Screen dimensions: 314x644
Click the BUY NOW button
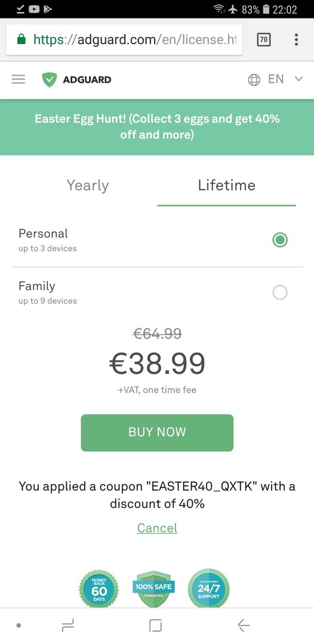click(x=157, y=432)
